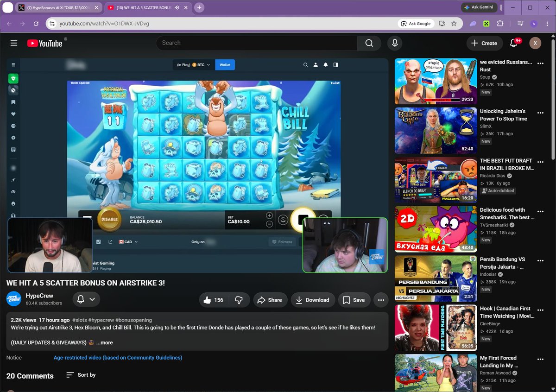Open the browser profile avatar
This screenshot has width=556, height=392.
534,24
